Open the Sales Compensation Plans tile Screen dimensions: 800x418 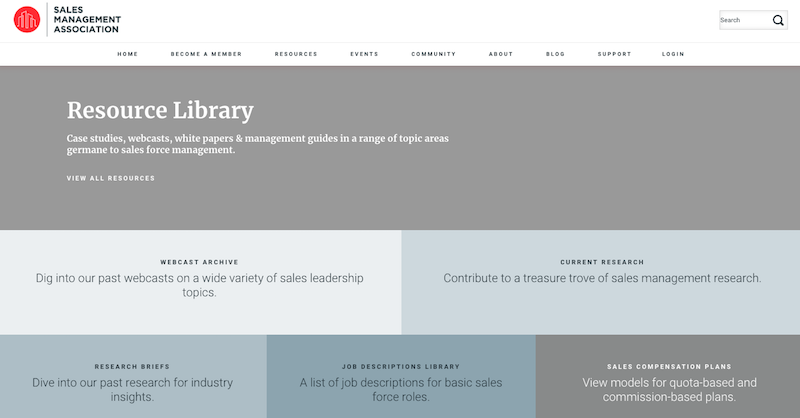pos(668,377)
